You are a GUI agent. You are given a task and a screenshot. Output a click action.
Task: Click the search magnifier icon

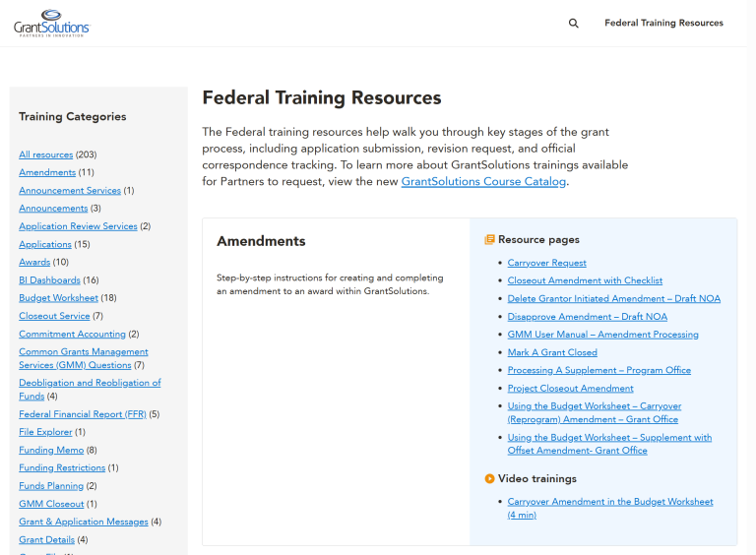coord(574,24)
